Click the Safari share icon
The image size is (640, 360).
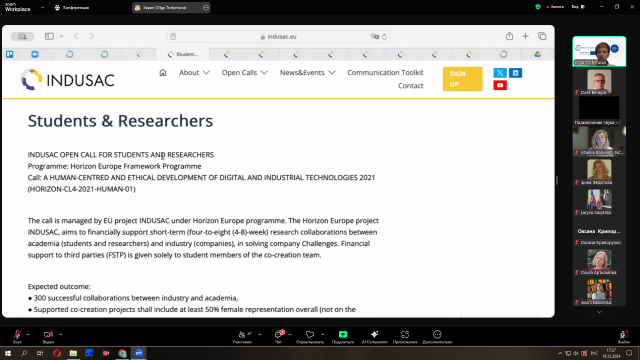[x=509, y=36]
